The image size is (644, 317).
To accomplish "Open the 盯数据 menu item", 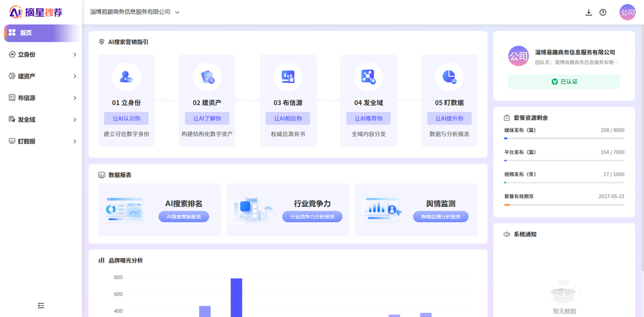I will pos(41,141).
